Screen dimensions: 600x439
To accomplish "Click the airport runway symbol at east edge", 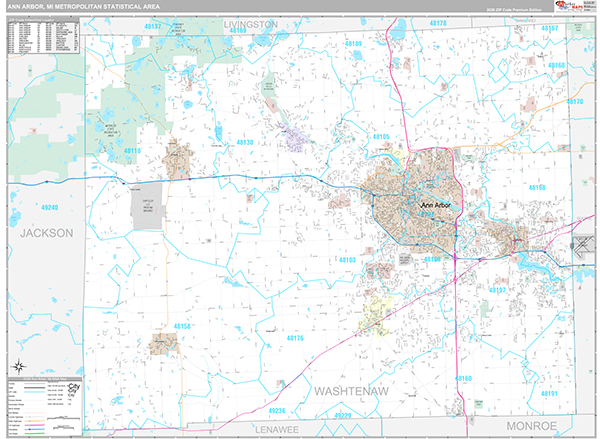I will click(x=582, y=244).
